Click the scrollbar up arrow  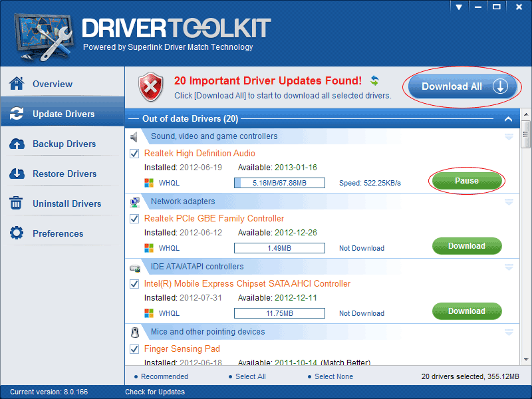(525, 114)
